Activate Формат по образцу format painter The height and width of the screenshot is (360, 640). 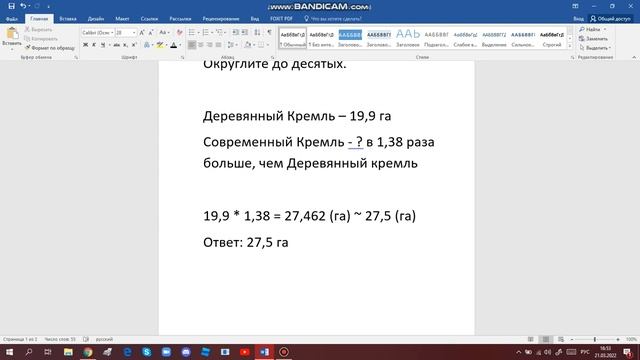(x=49, y=48)
